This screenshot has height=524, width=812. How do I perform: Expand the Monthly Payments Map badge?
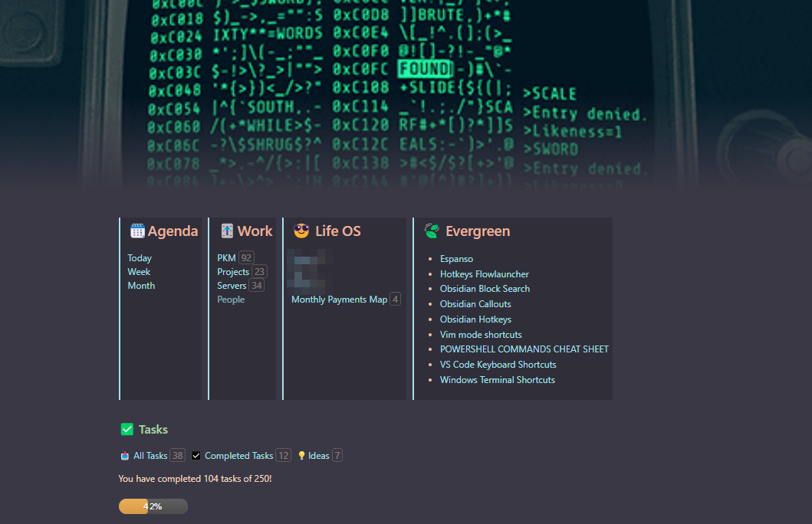(x=395, y=299)
